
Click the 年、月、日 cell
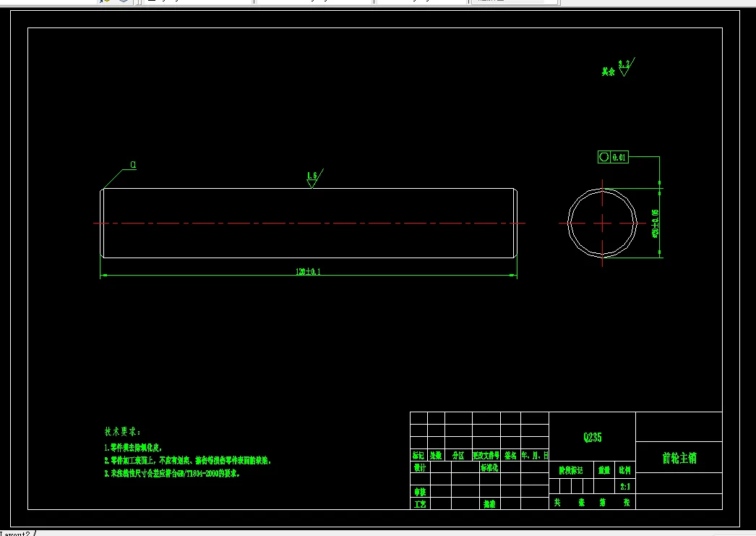coord(535,455)
